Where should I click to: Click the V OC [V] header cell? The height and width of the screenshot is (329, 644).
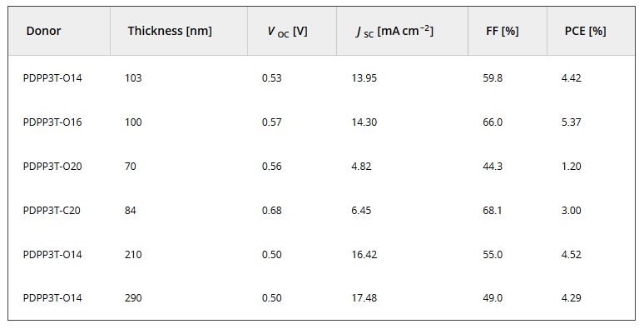(x=288, y=32)
